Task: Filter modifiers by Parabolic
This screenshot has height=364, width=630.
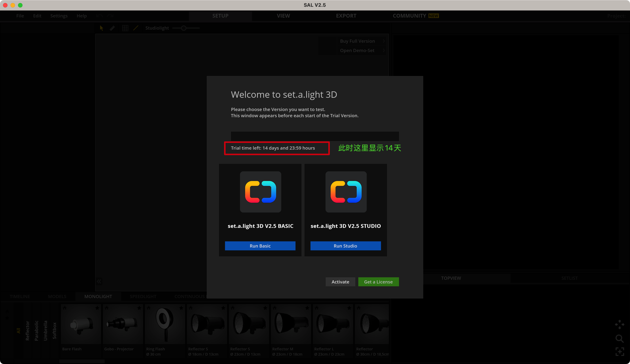Action: (x=36, y=331)
